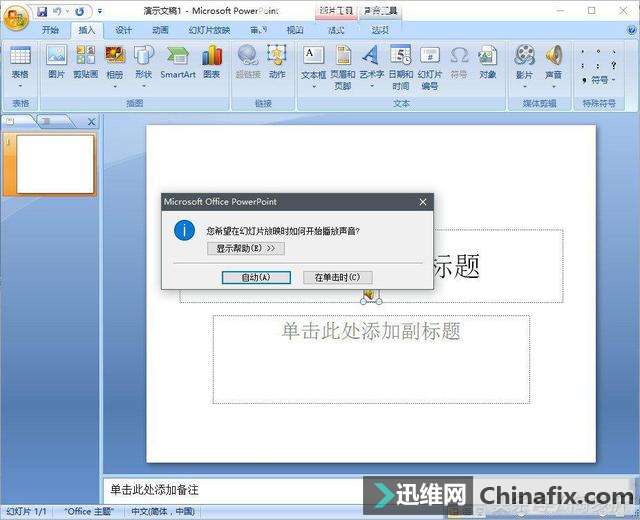Switch to the 动画 ribbon tab
The image size is (640, 520).
click(160, 30)
